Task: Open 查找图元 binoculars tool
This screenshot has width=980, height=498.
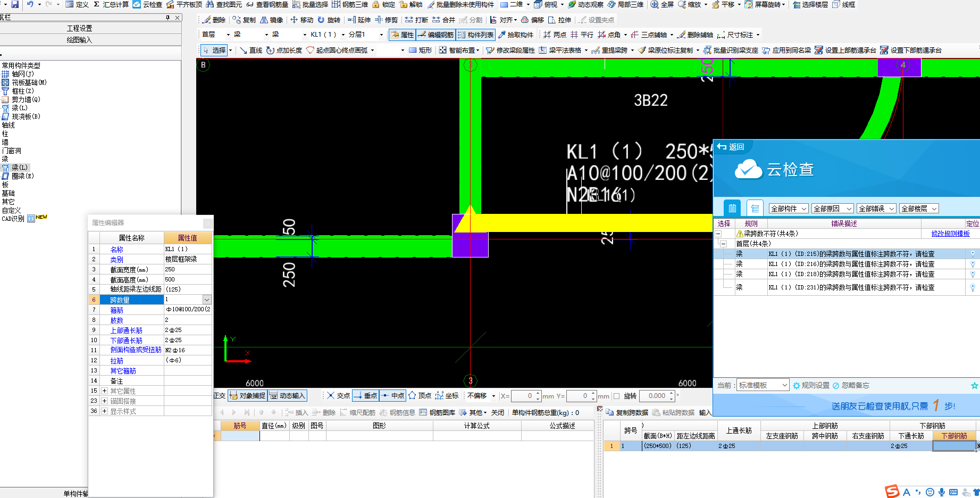Action: [x=224, y=4]
